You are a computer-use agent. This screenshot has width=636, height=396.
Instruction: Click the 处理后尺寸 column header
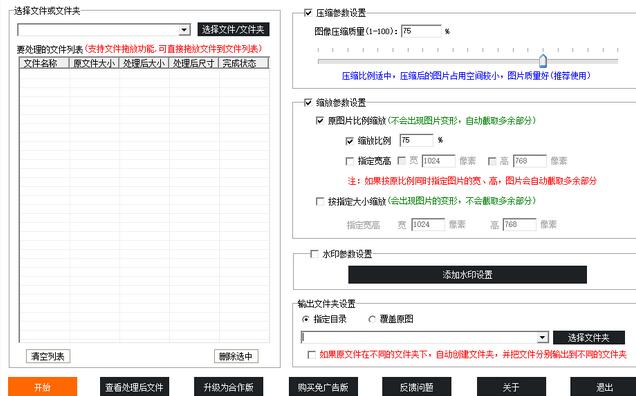pyautogui.click(x=194, y=63)
